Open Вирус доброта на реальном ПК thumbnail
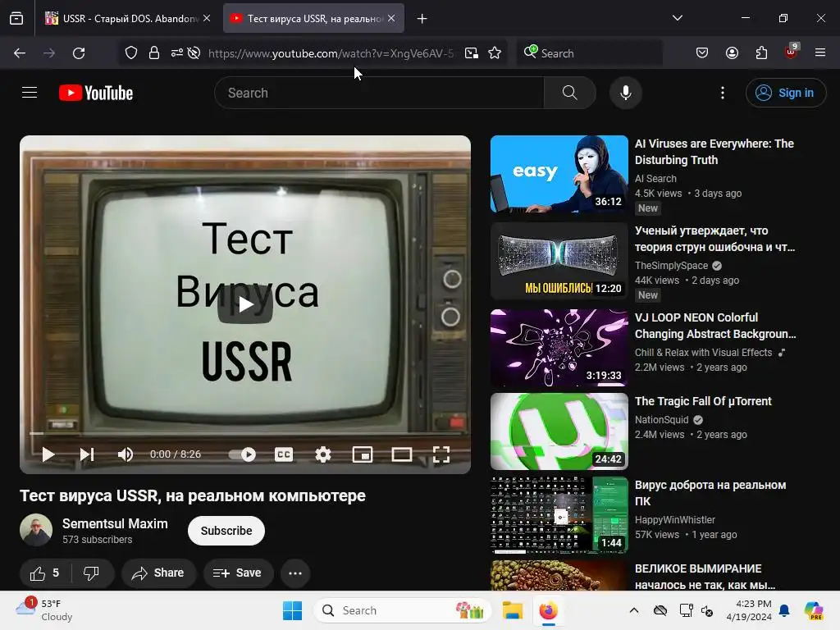Viewport: 840px width, 630px height. pyautogui.click(x=559, y=515)
